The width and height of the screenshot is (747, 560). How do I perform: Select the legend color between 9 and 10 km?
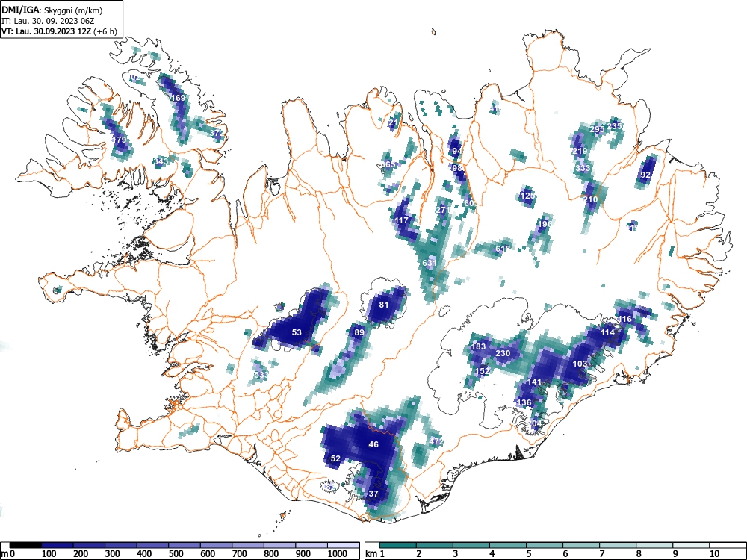691,545
